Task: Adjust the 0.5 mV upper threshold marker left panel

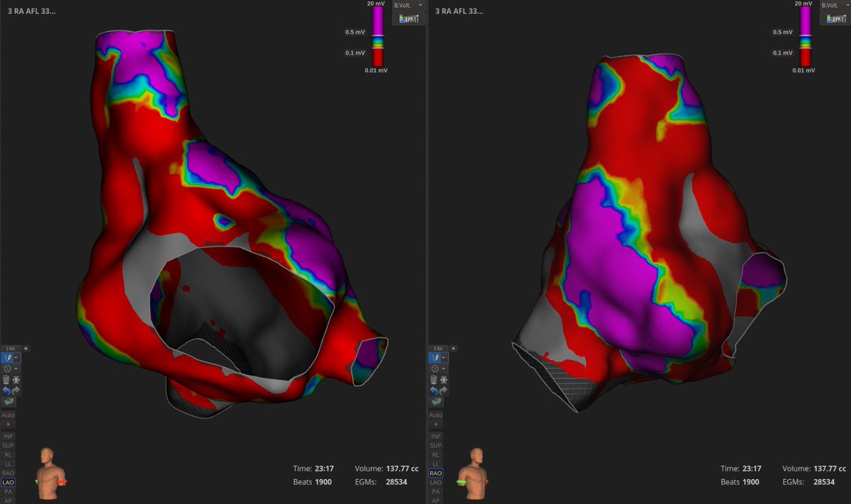Action: tap(379, 35)
